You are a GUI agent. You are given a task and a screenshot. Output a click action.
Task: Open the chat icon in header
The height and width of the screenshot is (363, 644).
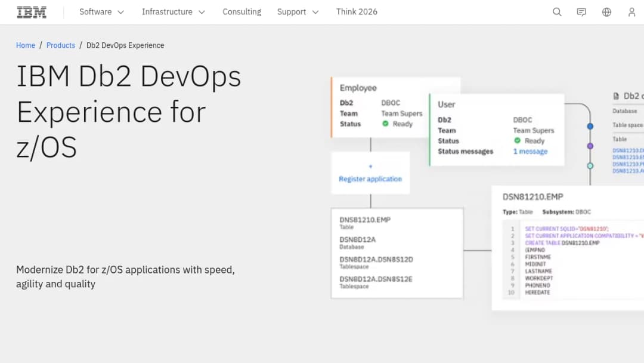tap(581, 12)
